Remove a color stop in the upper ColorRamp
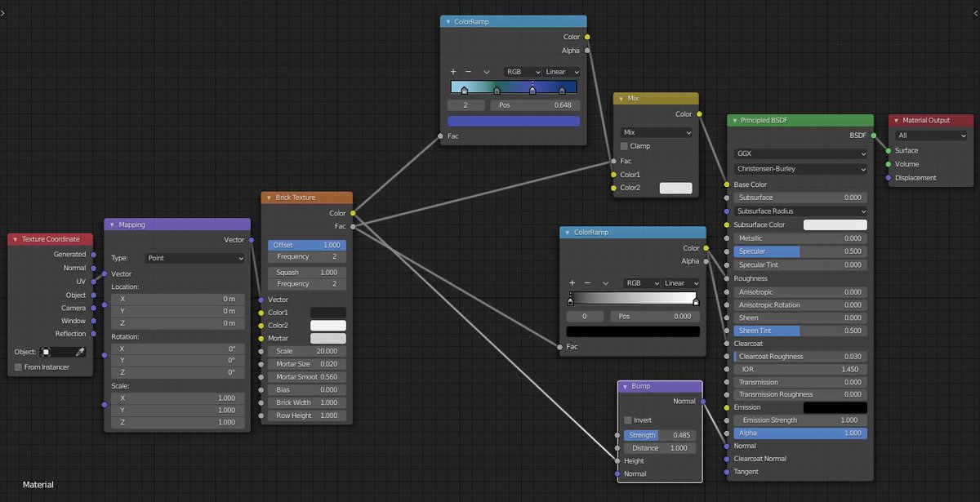Viewport: 980px width, 502px height. pyautogui.click(x=469, y=72)
